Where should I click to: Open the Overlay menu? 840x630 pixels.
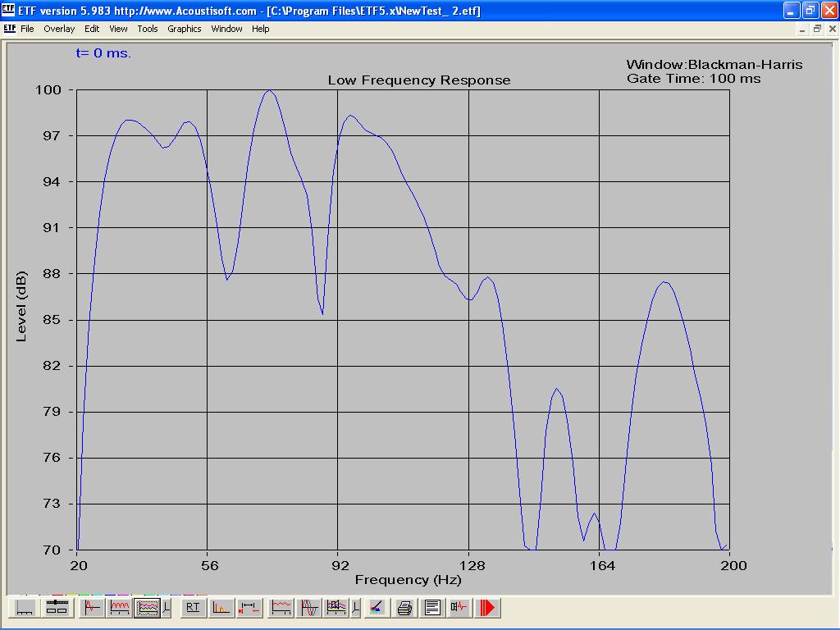tap(59, 29)
